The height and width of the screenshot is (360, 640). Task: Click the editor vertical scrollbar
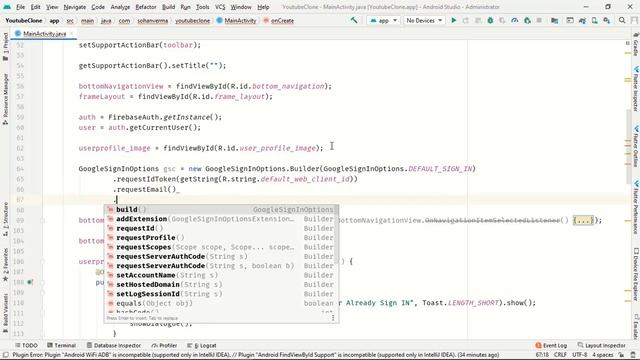pyautogui.click(x=629, y=147)
